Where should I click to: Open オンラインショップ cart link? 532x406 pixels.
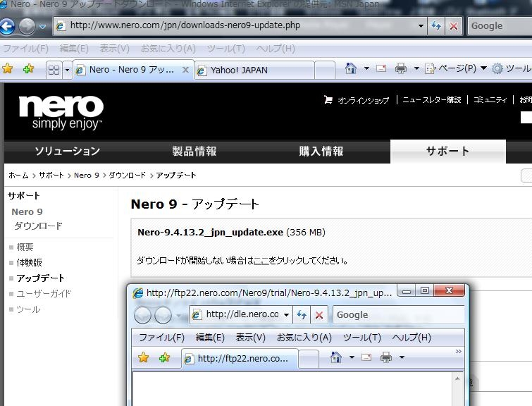pyautogui.click(x=357, y=100)
